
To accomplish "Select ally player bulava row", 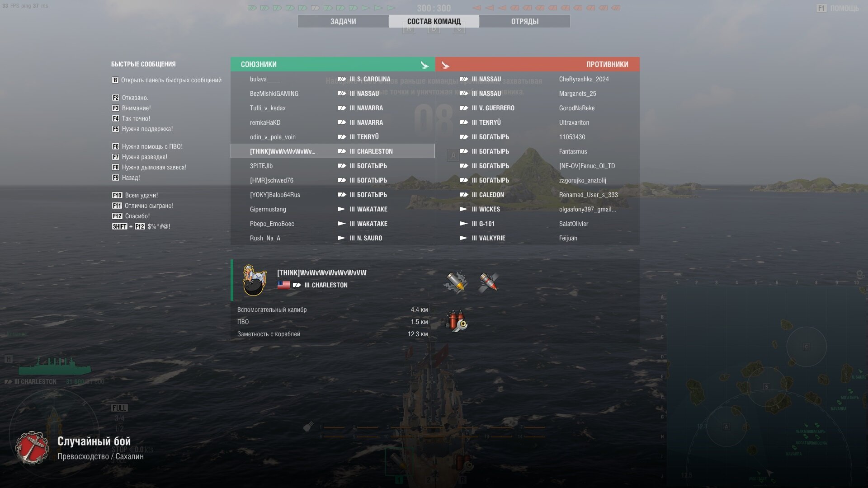I will 333,79.
